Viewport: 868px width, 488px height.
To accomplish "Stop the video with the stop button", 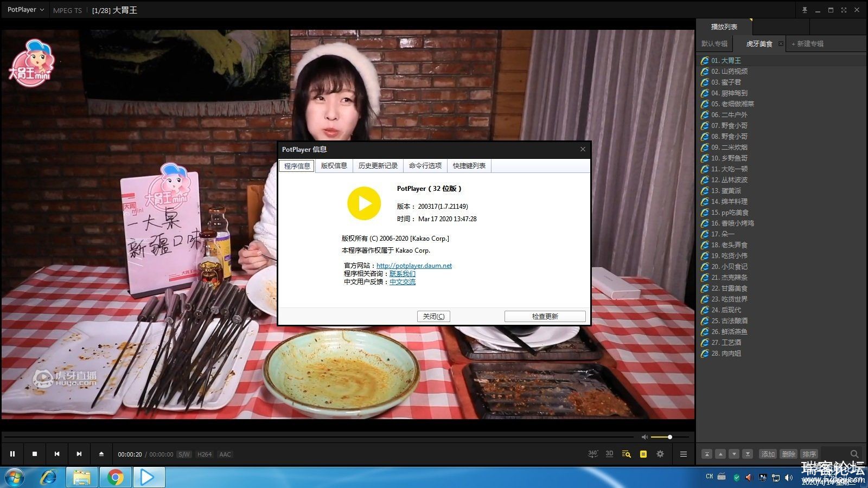I will 35,454.
